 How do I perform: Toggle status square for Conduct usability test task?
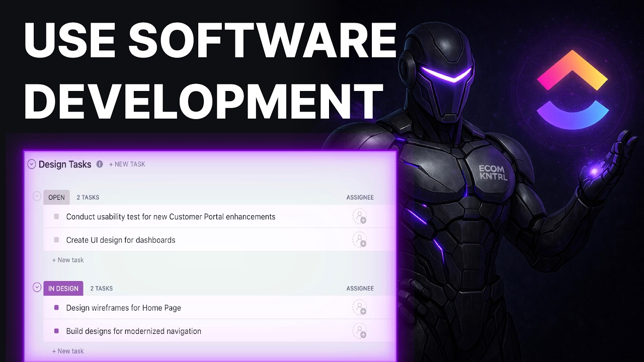(x=56, y=217)
